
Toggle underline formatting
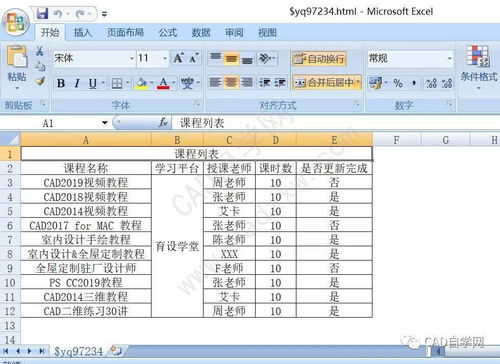click(x=93, y=83)
